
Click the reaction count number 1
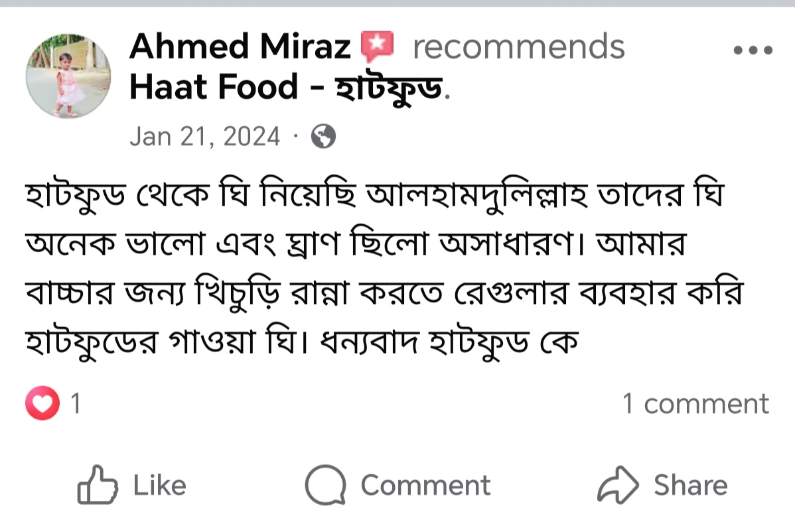[x=76, y=403]
